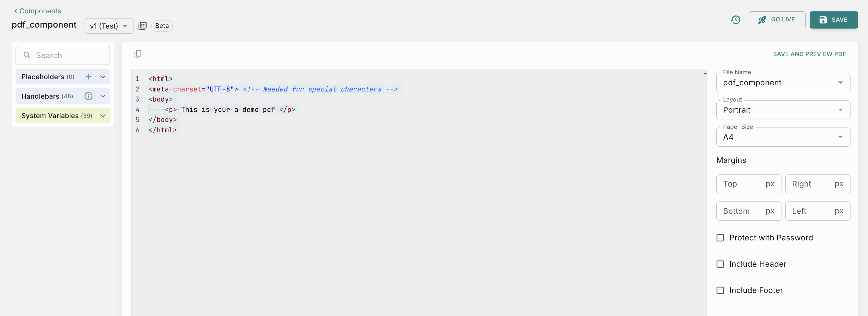Image resolution: width=868 pixels, height=316 pixels.
Task: Expand the System Variables section
Action: [x=103, y=116]
